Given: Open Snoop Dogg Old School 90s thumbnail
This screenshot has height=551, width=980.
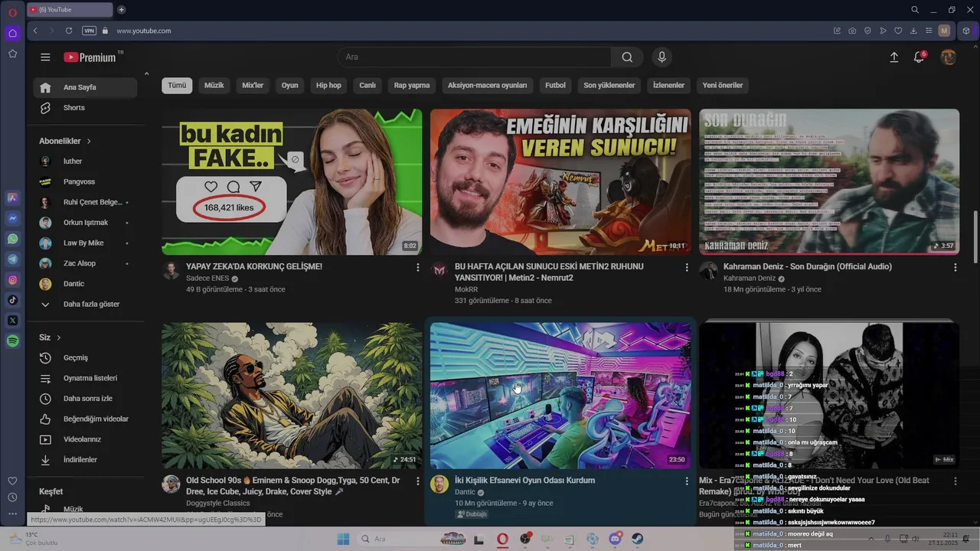Looking at the screenshot, I should pos(292,396).
